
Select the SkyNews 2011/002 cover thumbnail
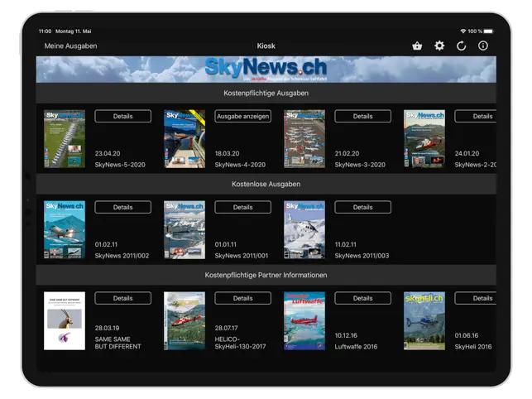pos(65,229)
